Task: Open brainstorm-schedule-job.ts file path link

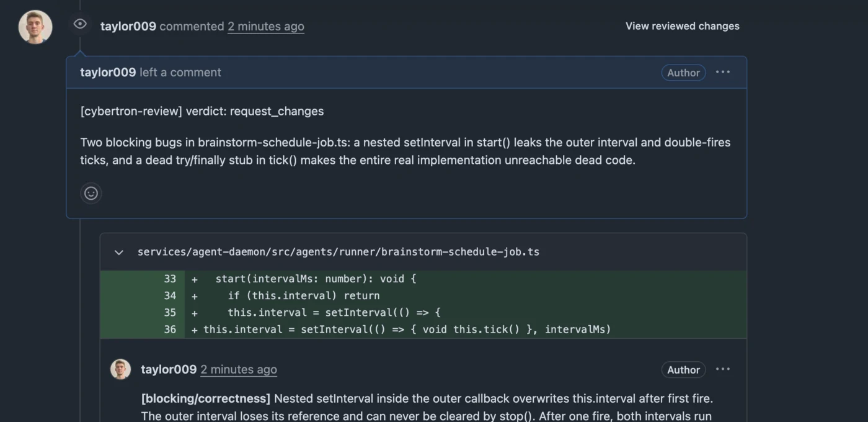Action: tap(339, 252)
